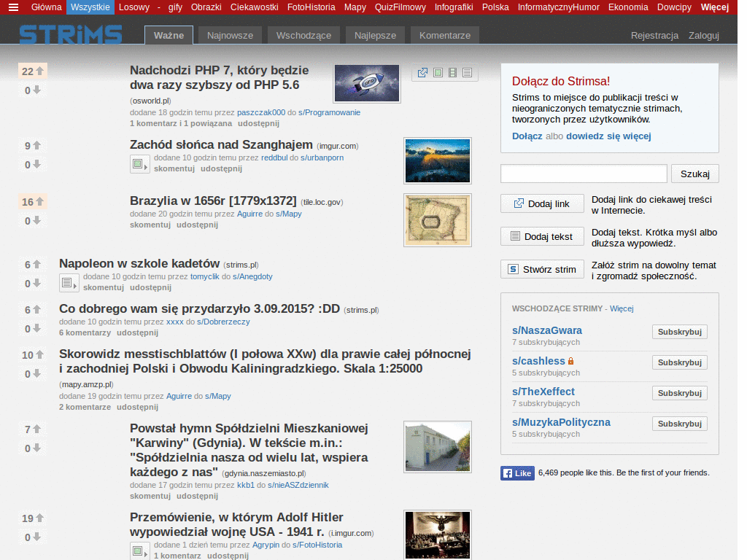Upvote the Brazylia w 1656r post
The height and width of the screenshot is (560, 747).
pos(40,201)
